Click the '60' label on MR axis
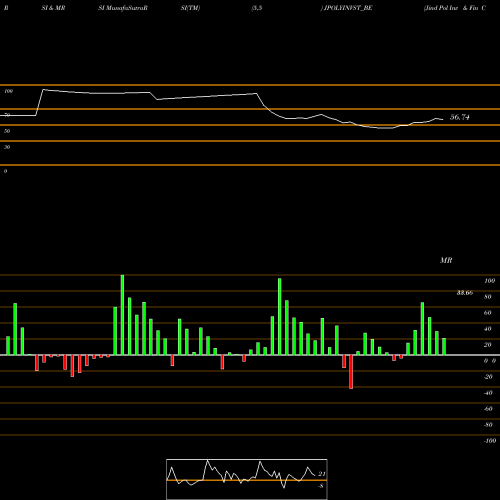This screenshot has height=500, width=500. point(488,313)
